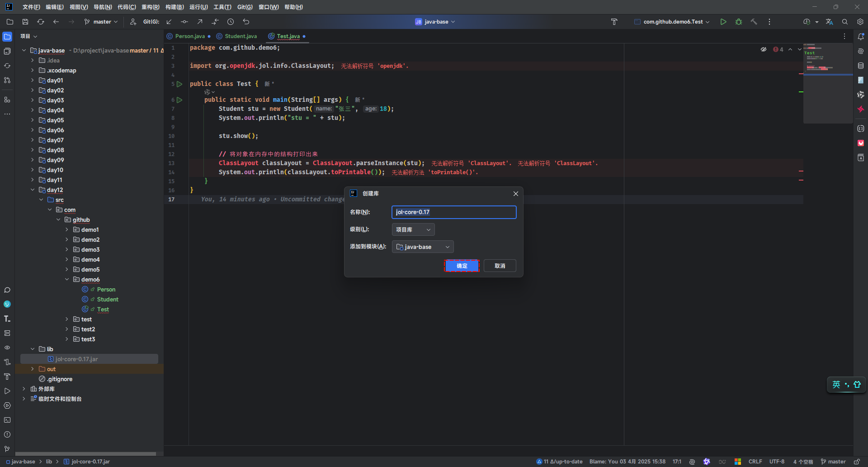Click the library name input field
Screen dimensions: 868x467
tap(453, 212)
